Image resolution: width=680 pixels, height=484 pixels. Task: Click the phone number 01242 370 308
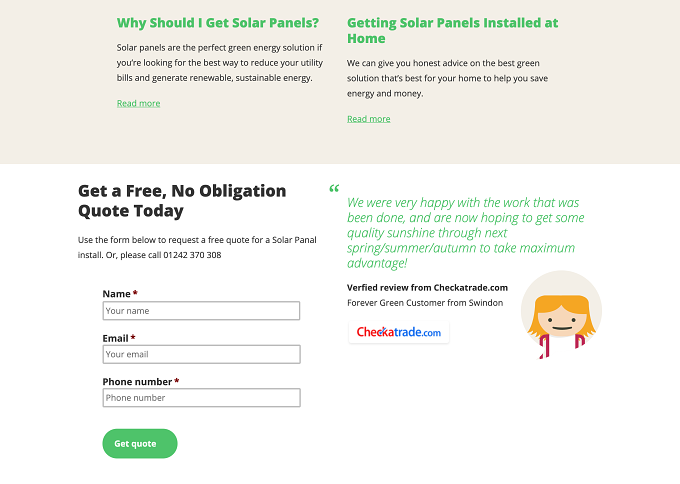tap(192, 255)
